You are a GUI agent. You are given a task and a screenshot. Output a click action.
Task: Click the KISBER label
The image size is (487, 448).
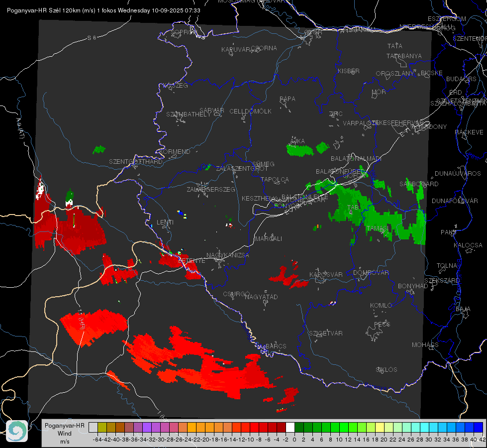[349, 71]
